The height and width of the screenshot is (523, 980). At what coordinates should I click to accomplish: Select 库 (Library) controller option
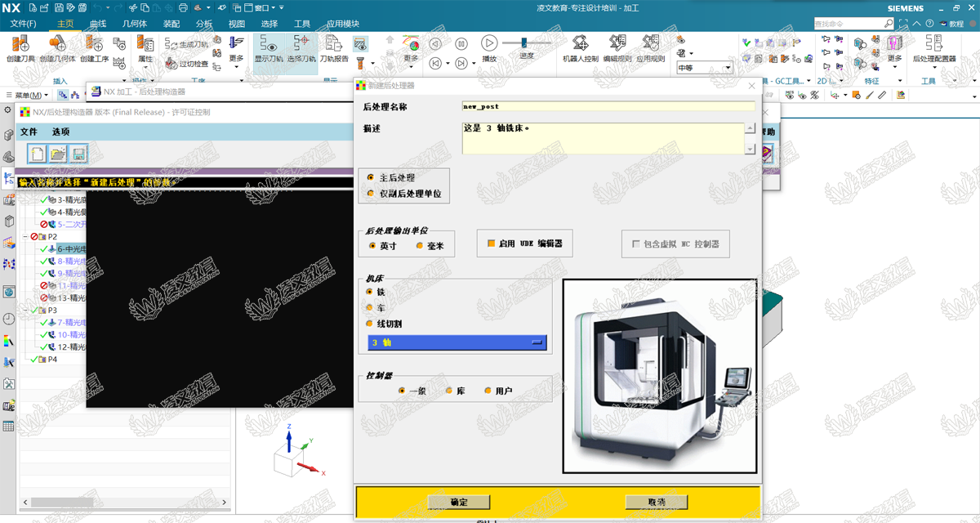(449, 391)
